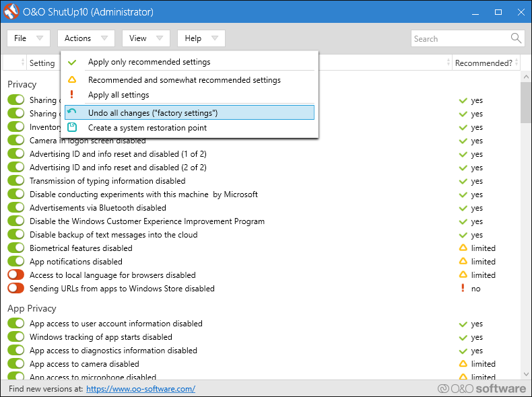532x397 pixels.
Task: Click the 'App Privacy' section heading
Action: pyautogui.click(x=32, y=308)
